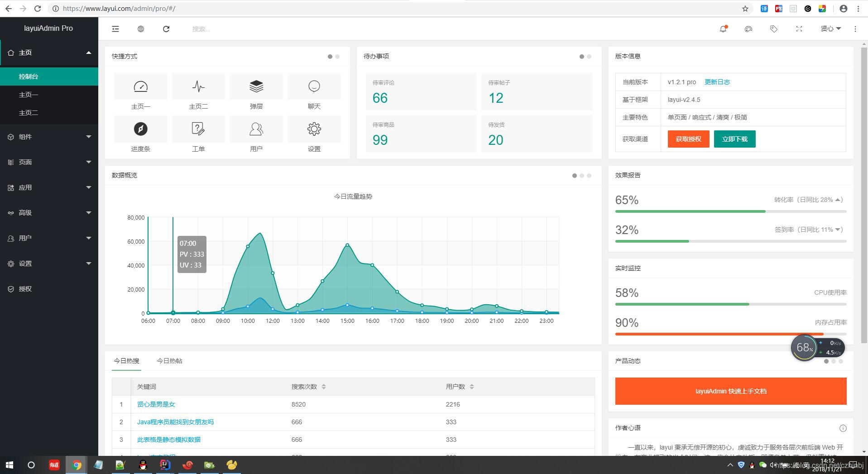Open the vertical dots more menu in admin header

click(855, 29)
